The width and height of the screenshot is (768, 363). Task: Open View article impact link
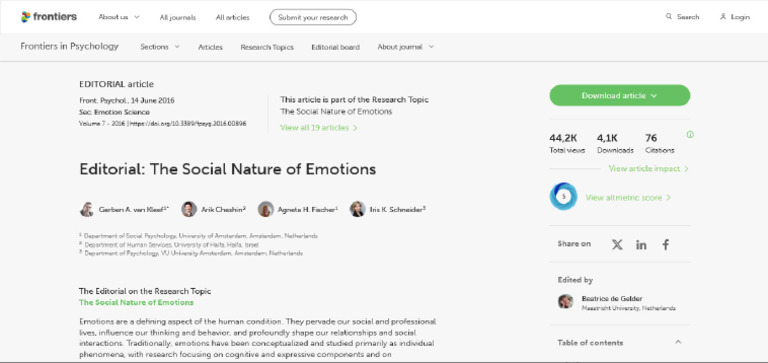[x=648, y=169]
